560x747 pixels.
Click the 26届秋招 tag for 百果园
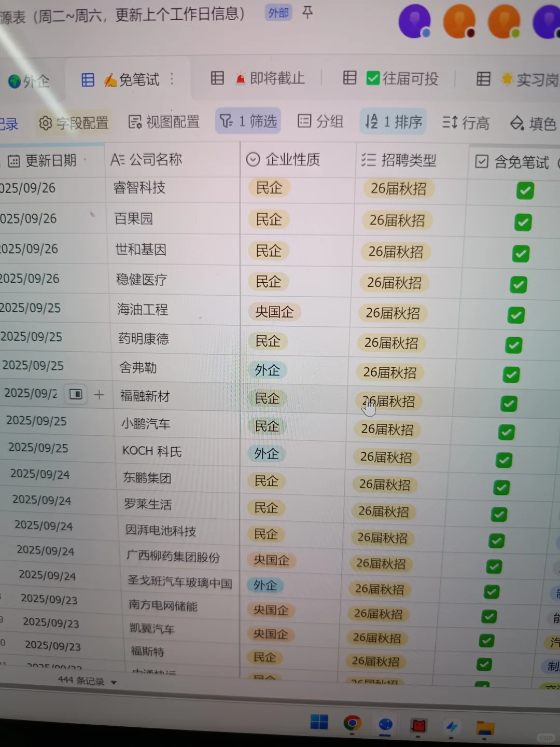pyautogui.click(x=397, y=220)
